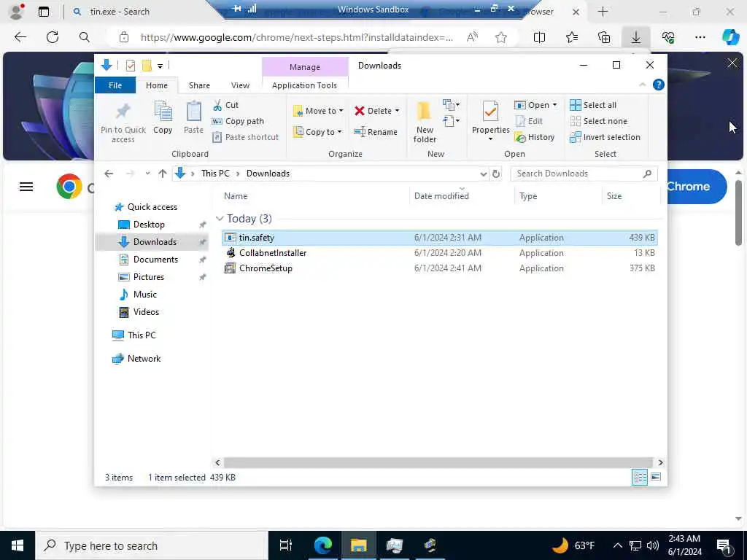Select the Home ribbon tab
Screen dimensions: 747x560
pyautogui.click(x=157, y=85)
